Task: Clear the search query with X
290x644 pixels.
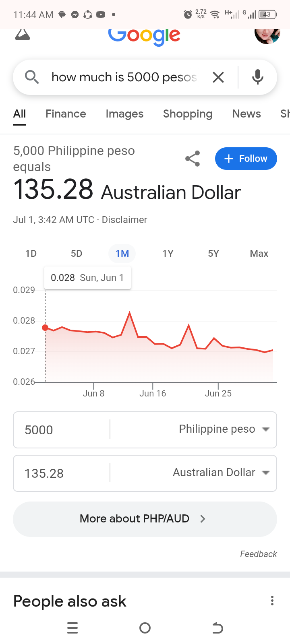Action: [x=218, y=77]
